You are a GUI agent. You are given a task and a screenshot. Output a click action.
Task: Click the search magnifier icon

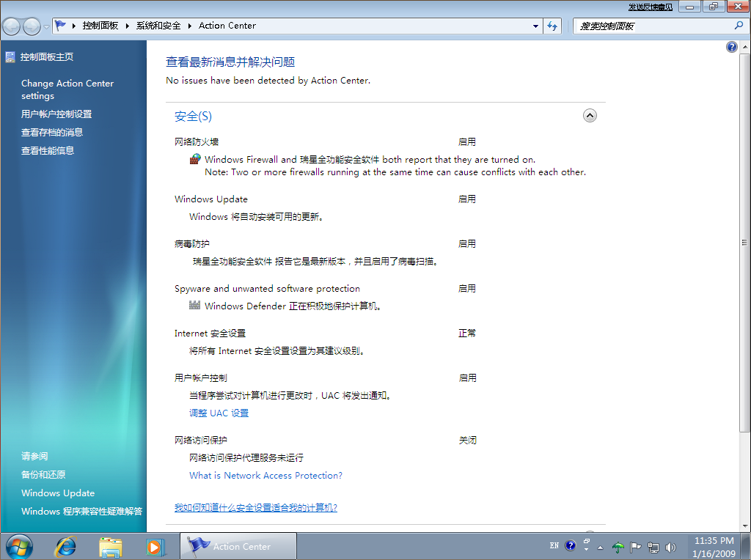point(739,26)
